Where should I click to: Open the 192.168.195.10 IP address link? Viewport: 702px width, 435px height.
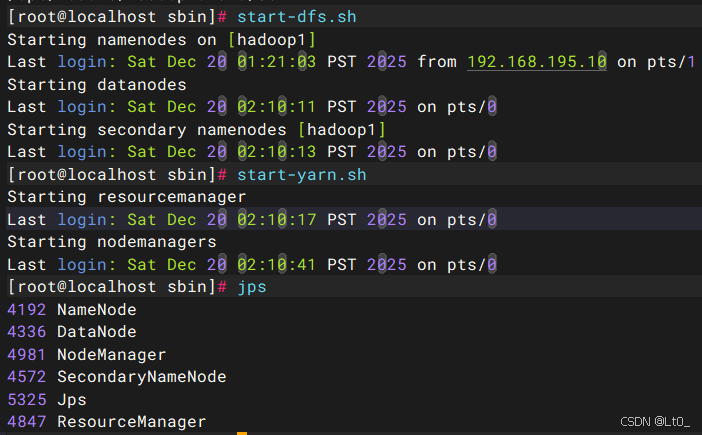(537, 62)
